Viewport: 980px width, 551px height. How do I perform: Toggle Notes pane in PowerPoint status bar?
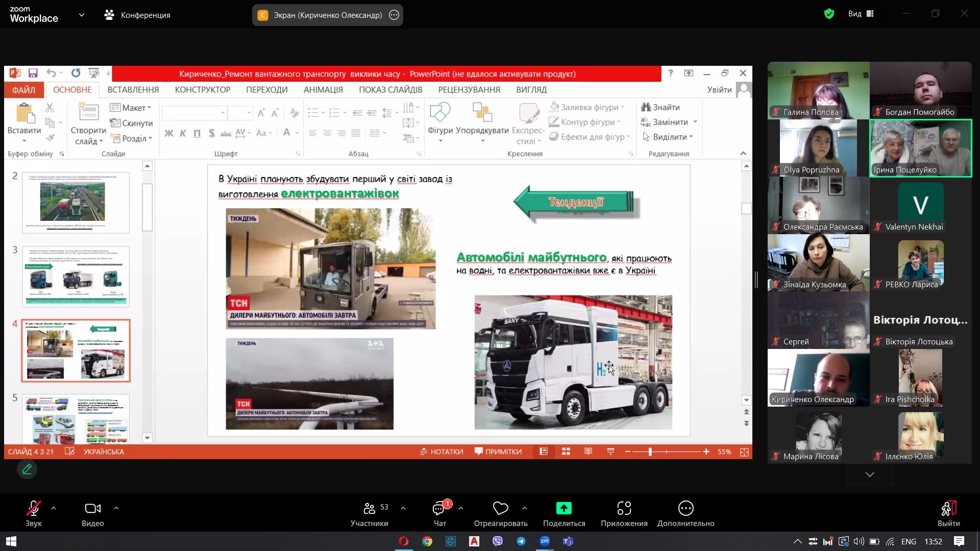point(442,452)
